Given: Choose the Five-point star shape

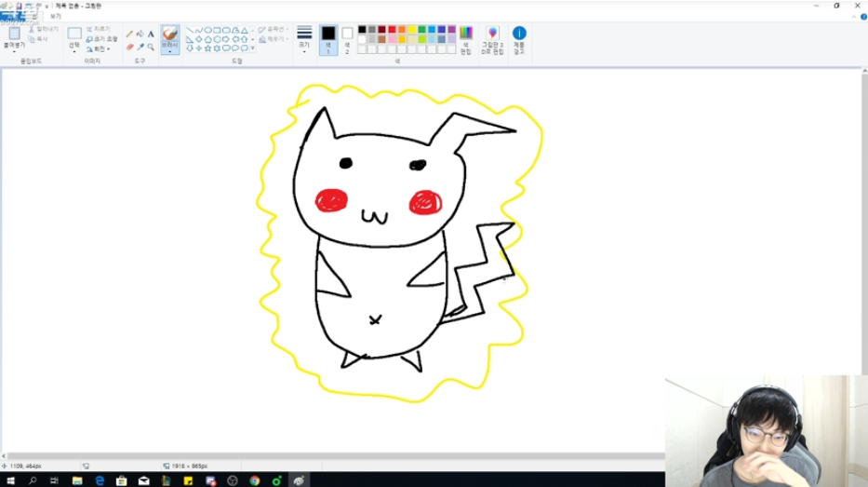Looking at the screenshot, I should pos(207,48).
